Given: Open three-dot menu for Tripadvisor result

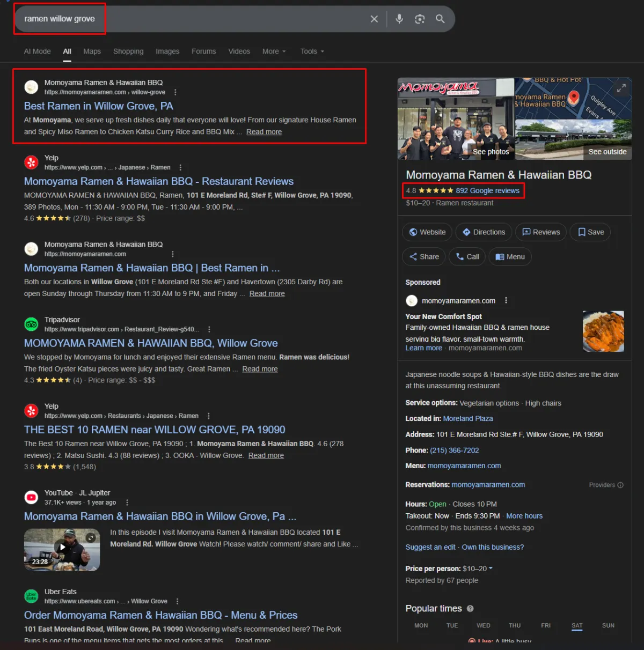Looking at the screenshot, I should click(x=209, y=329).
